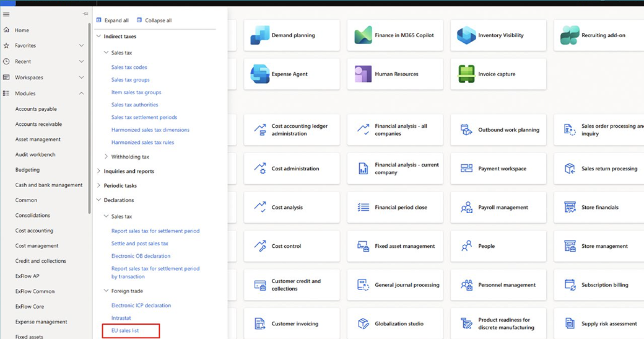Open the Cost analysis workspace tile
Image resolution: width=644 pixels, height=339 pixels.
pyautogui.click(x=292, y=208)
